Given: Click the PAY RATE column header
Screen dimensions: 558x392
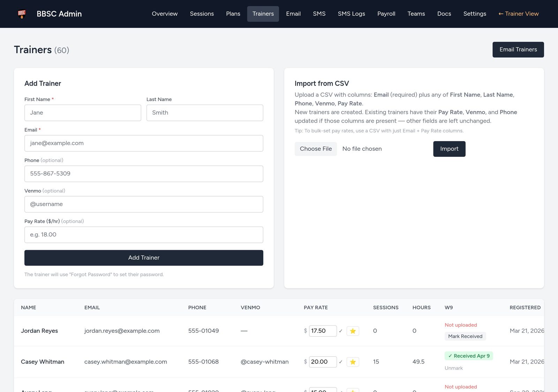Looking at the screenshot, I should [316, 308].
